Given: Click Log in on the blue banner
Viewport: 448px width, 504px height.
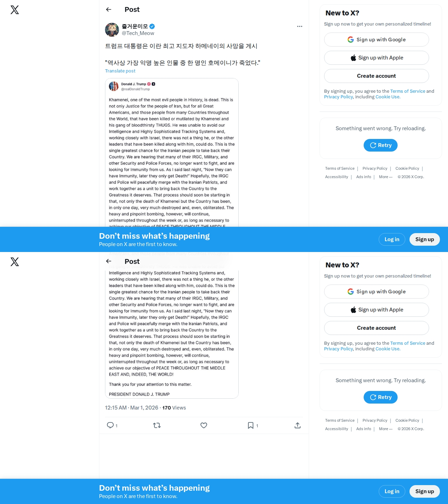Looking at the screenshot, I should click(392, 239).
